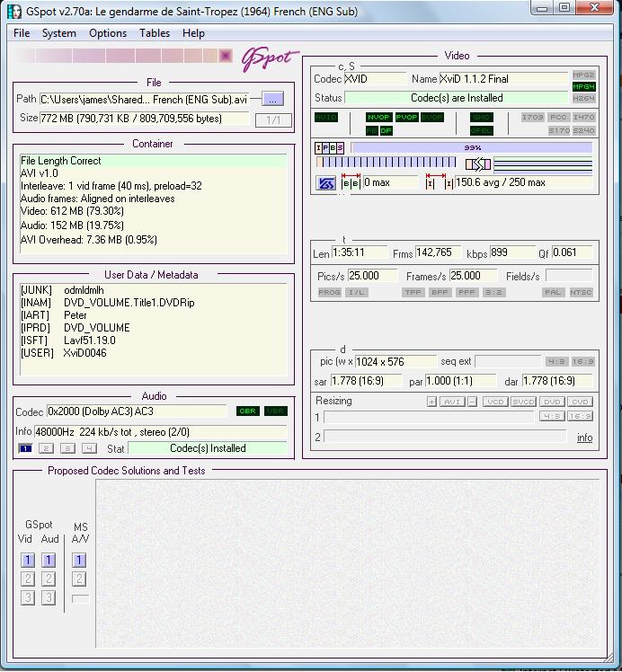The height and width of the screenshot is (672, 622).
Task: Click the [ISFT] Lavf51.19.0 metadata row
Action: pyautogui.click(x=68, y=340)
